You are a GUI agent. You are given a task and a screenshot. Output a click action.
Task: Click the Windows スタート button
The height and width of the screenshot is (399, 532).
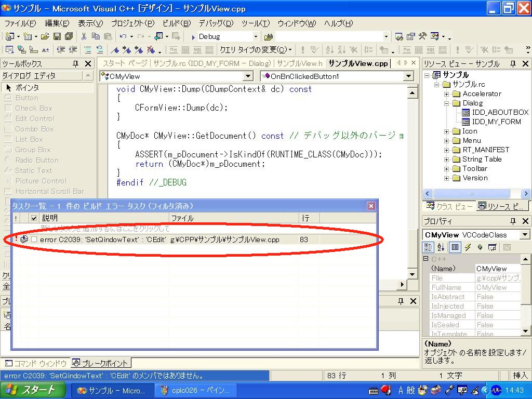(33, 390)
